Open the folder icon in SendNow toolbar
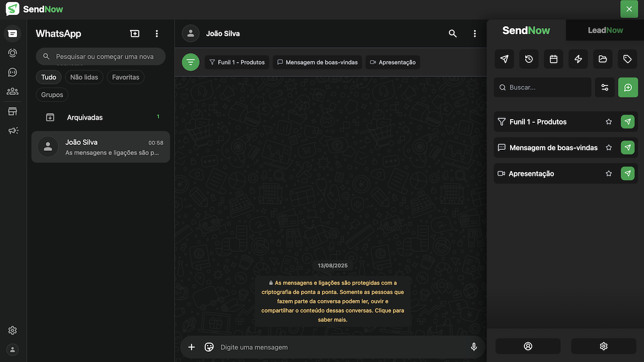The height and width of the screenshot is (362, 644). (603, 59)
